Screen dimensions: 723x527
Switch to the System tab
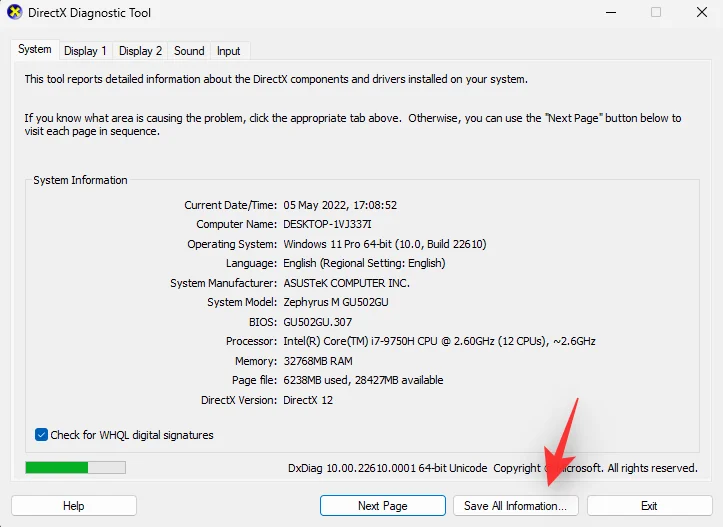pos(35,50)
